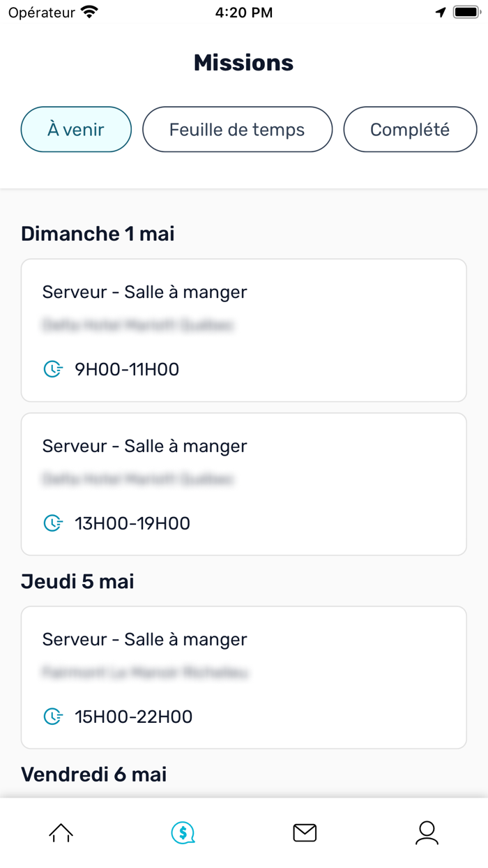
Task: Tap the Missions page title
Action: click(x=243, y=63)
